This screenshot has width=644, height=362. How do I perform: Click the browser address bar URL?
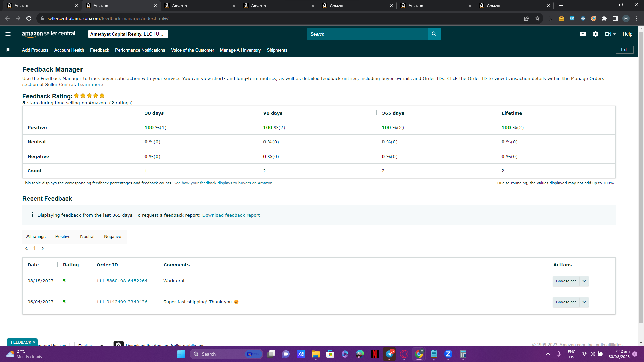[x=108, y=18]
